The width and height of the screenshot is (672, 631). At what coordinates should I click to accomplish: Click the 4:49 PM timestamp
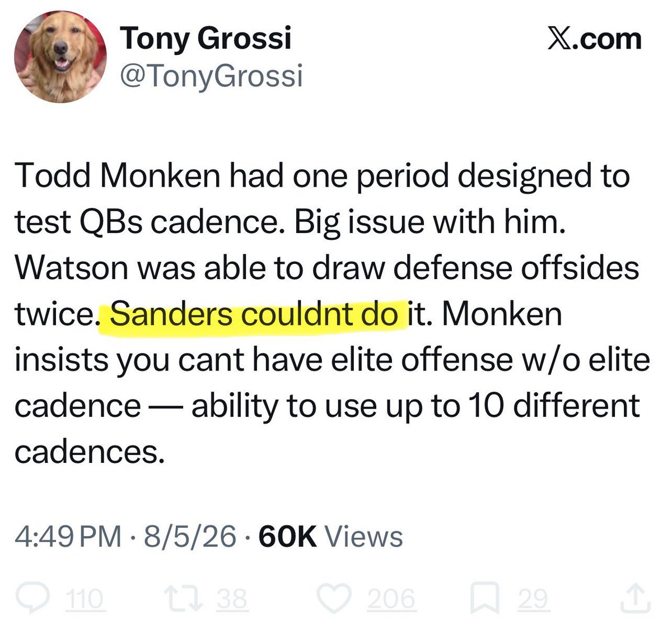(x=68, y=536)
